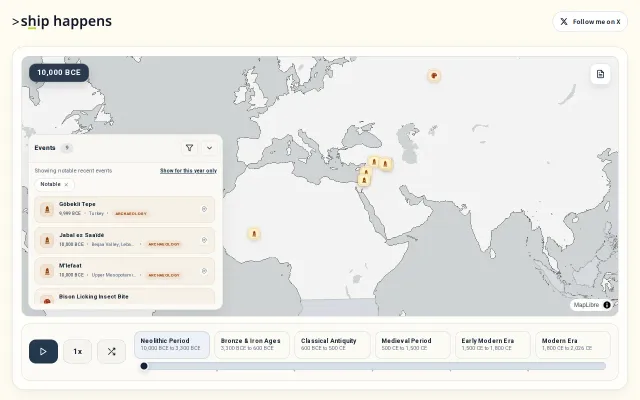Toggle the map attribution info icon
Image resolution: width=640 pixels, height=400 pixels.
[x=607, y=305]
